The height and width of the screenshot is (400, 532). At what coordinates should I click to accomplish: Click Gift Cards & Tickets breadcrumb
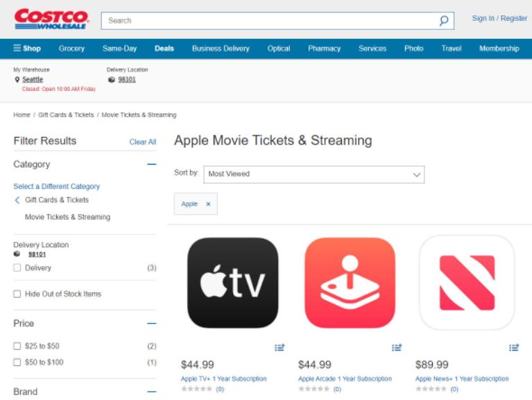66,115
